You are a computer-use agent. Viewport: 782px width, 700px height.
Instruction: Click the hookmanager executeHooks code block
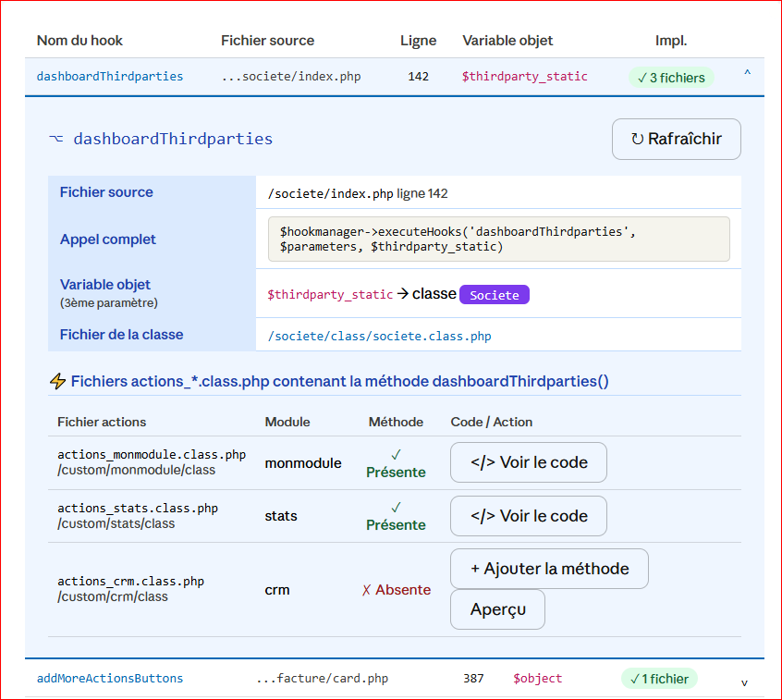click(x=498, y=239)
